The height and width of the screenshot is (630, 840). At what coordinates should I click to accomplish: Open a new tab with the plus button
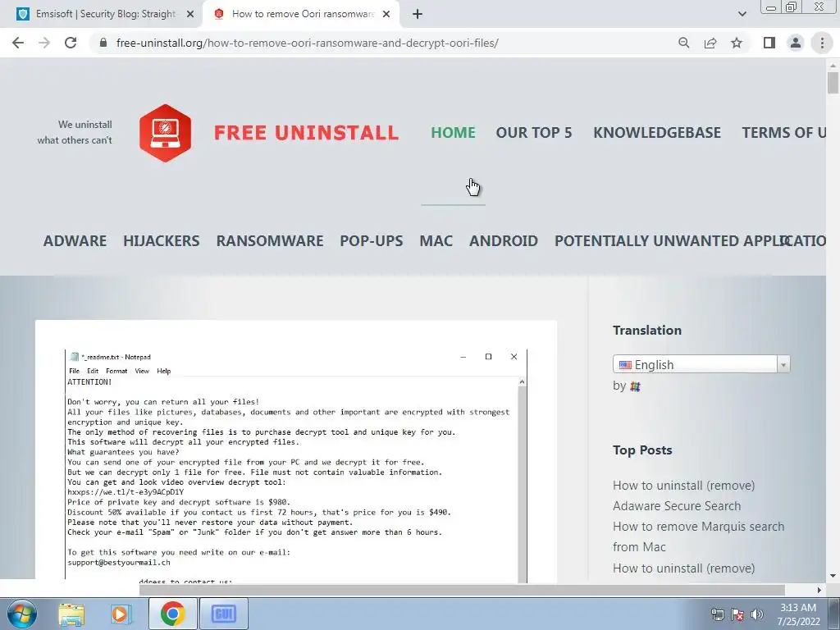point(418,15)
